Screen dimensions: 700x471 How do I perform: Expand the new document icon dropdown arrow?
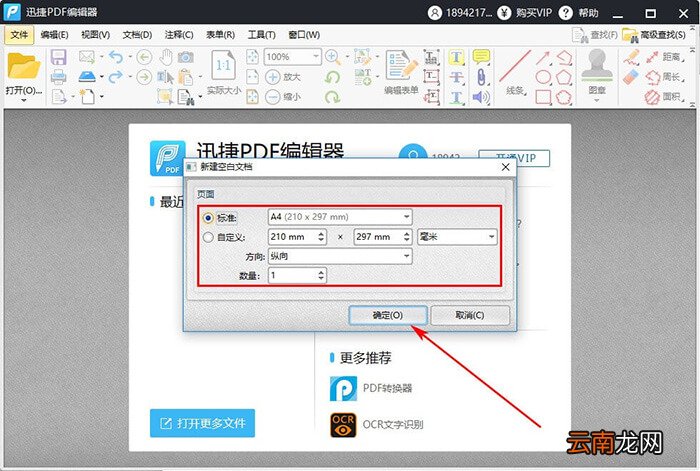point(102,96)
